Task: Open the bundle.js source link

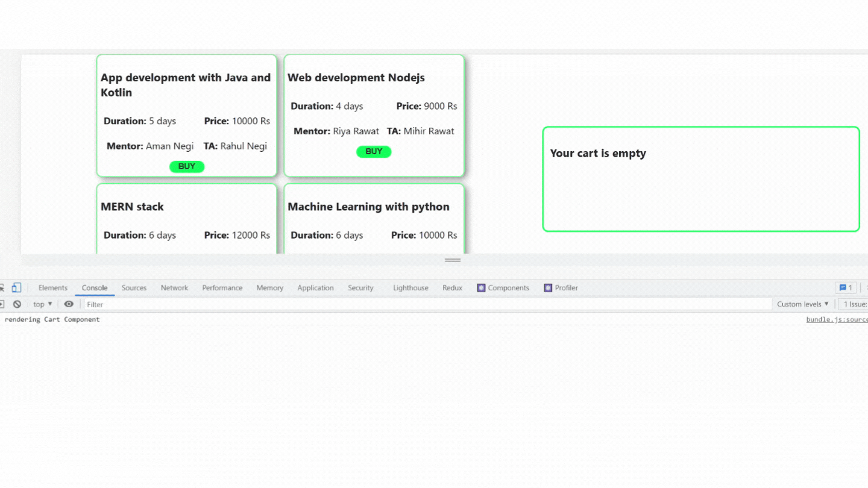Action: [x=837, y=319]
